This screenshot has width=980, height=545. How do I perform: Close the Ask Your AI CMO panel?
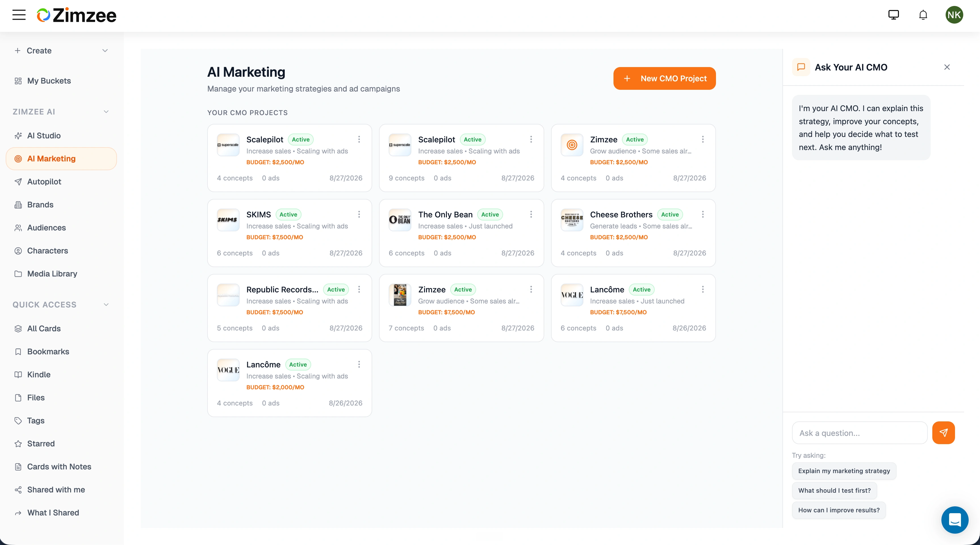pos(947,67)
